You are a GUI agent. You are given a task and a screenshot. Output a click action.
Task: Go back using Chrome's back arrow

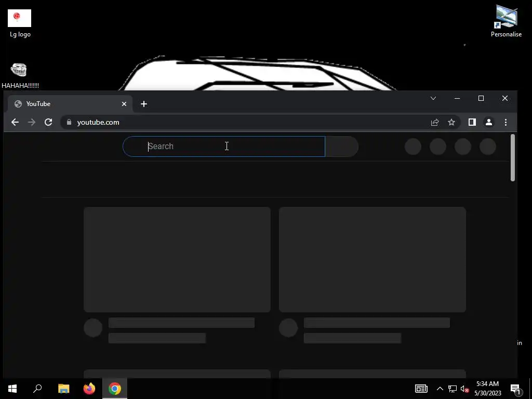[x=15, y=122]
